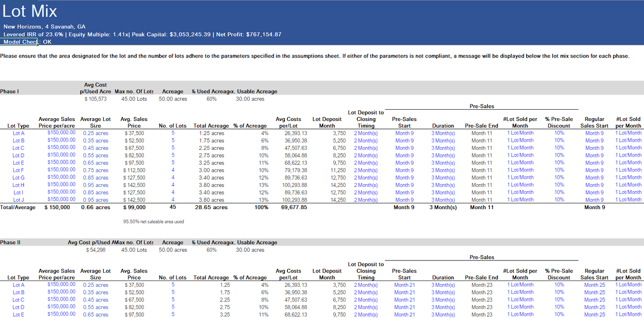The height and width of the screenshot is (318, 644).
Task: Select Phase II Lot C Regular Sales Start
Action: coord(595,300)
